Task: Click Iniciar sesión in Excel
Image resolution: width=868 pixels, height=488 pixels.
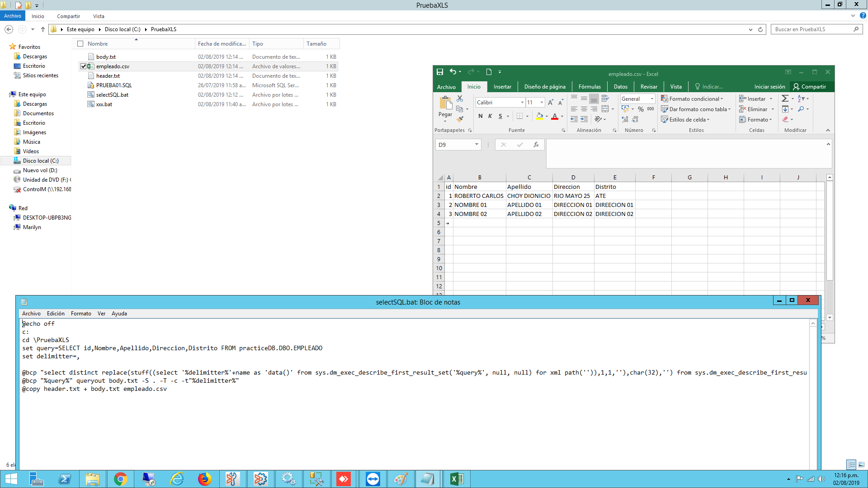Action: [x=769, y=87]
